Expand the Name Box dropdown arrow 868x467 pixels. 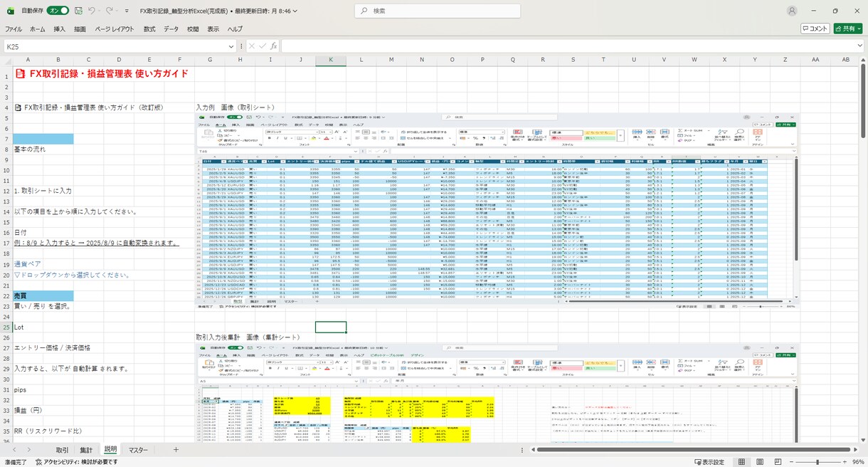click(x=231, y=46)
